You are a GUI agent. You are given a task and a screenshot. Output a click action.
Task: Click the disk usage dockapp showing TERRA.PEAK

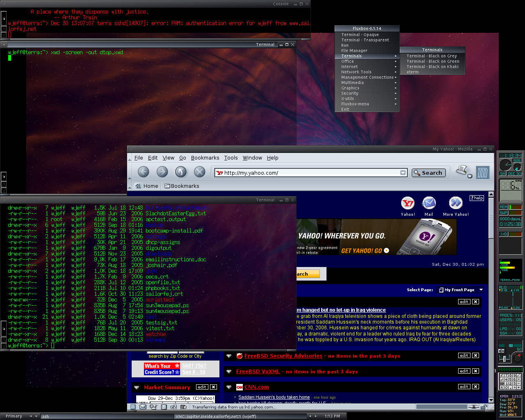510,270
